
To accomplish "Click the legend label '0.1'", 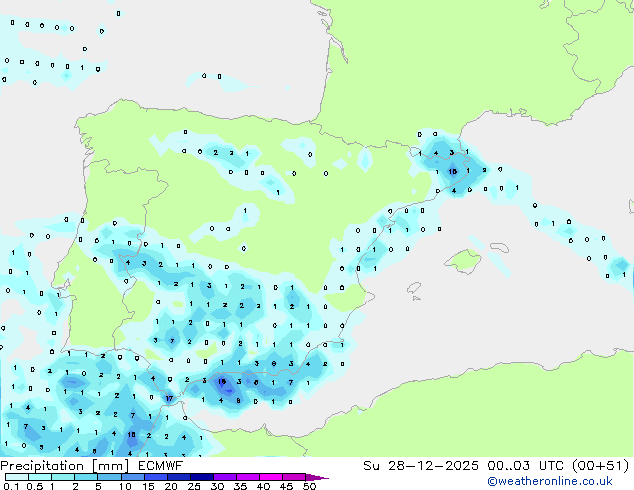I will (x=11, y=486).
